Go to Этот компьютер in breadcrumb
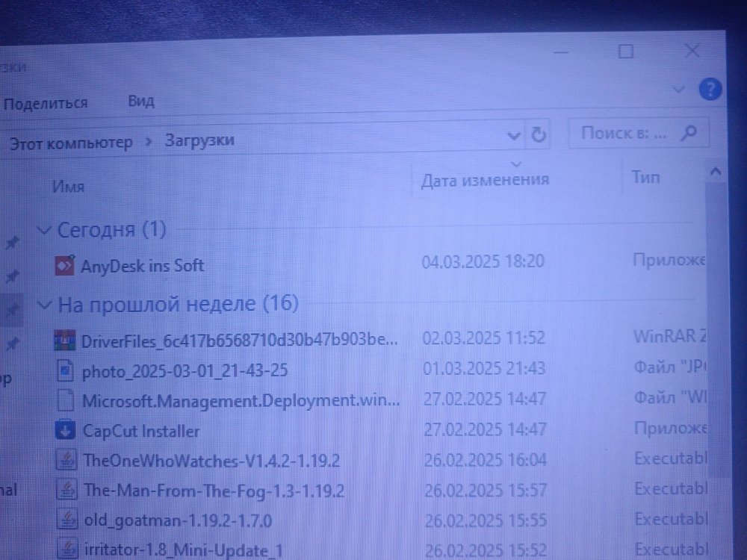Image resolution: width=747 pixels, height=560 pixels. click(x=72, y=143)
